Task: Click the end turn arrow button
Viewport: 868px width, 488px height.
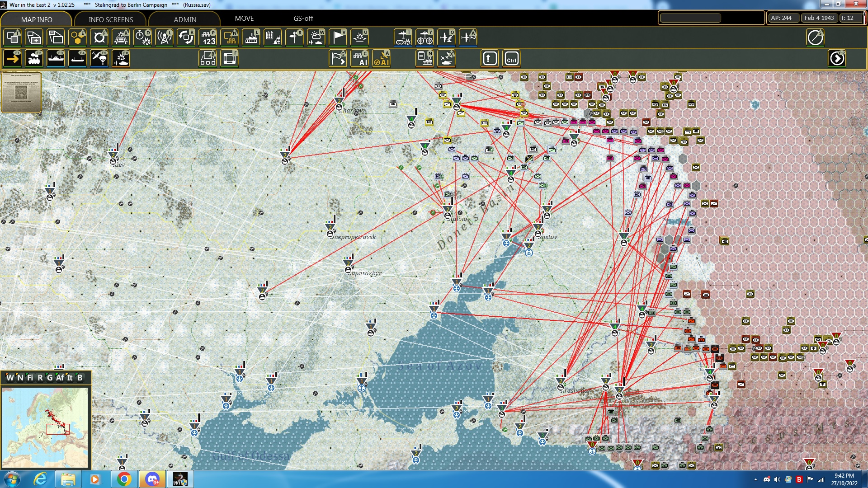Action: pos(837,59)
